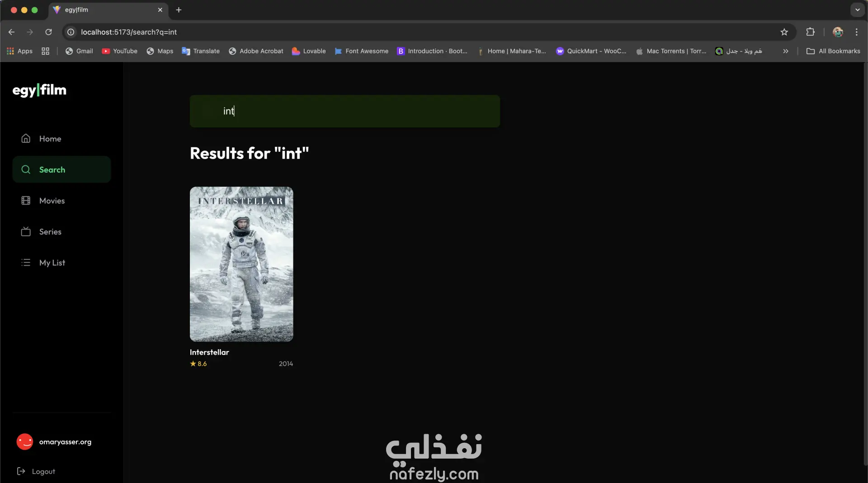Screen dimensions: 868x483
Task: Click the Logout button
Action: click(36, 471)
